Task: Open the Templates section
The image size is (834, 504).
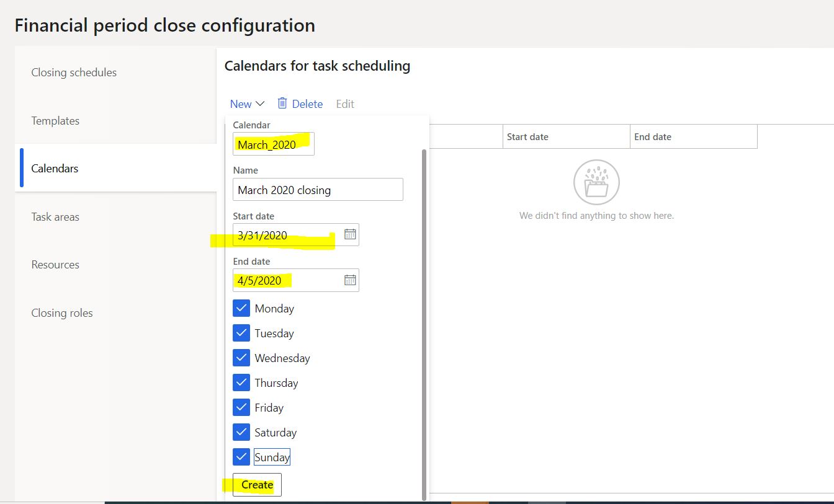Action: (55, 121)
